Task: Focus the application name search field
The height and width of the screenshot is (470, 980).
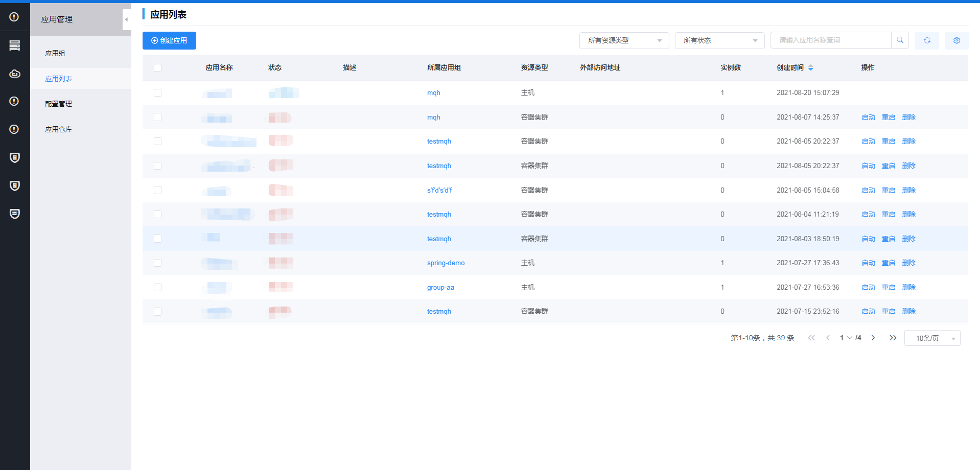Action: (x=830, y=40)
